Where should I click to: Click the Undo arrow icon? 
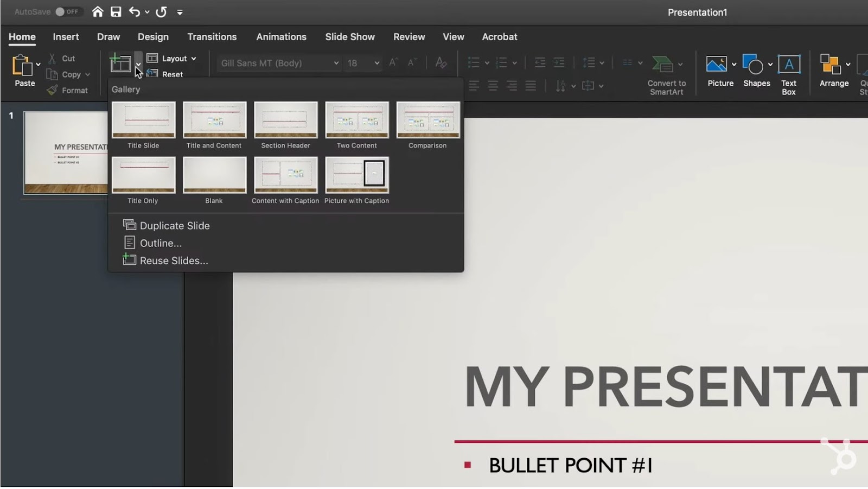click(134, 12)
